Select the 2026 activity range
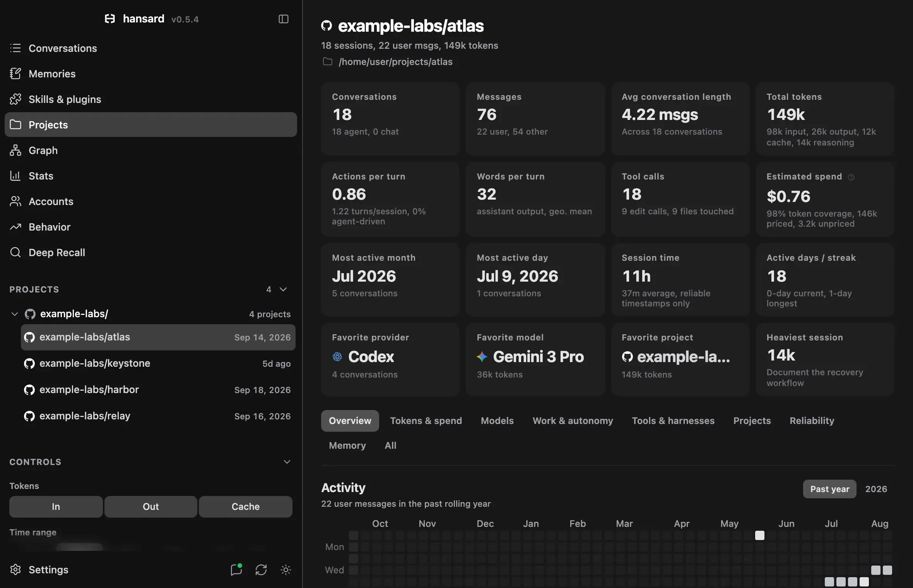This screenshot has height=588, width=913. (876, 489)
